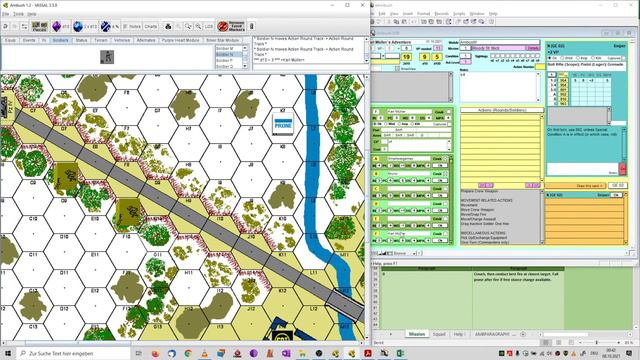640x360 pixels.
Task: Tick the Captured checkbox for Karl Müller
Action: [448, 124]
